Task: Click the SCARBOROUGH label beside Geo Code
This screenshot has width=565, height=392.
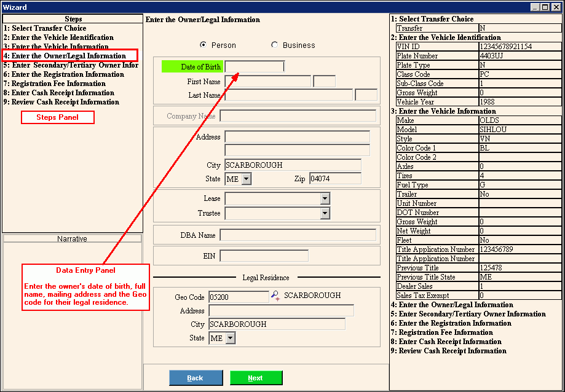Action: 312,296
